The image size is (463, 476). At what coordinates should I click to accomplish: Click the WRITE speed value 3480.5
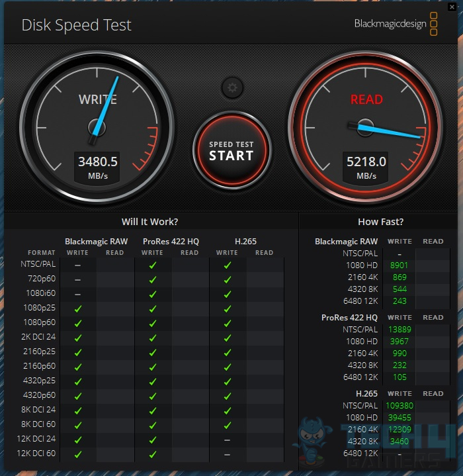click(x=98, y=162)
